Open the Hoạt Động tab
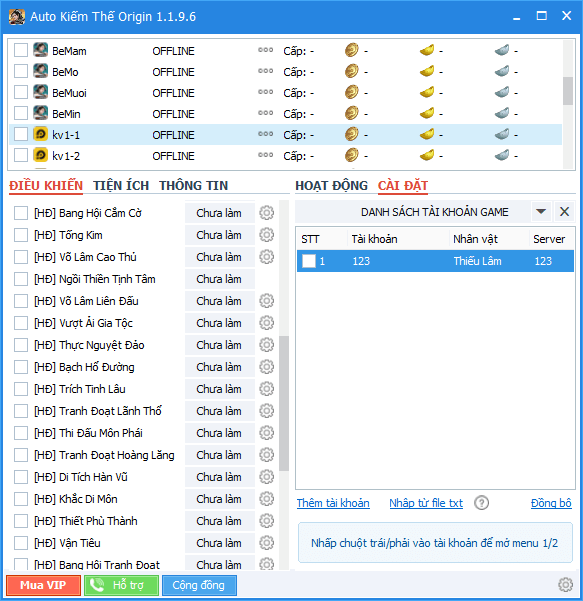The height and width of the screenshot is (601, 583). click(332, 186)
